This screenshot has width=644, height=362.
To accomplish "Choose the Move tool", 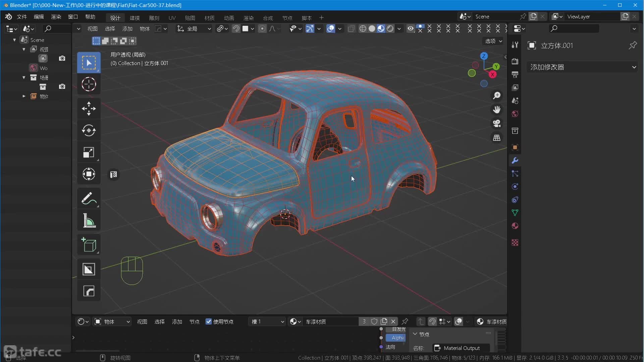I will [89, 109].
